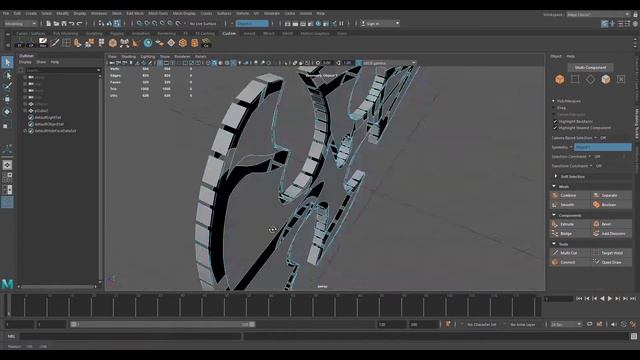
Task: Click the Extrude component icon
Action: point(555,224)
